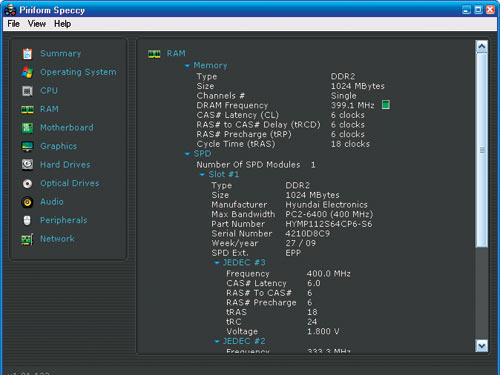Click the CPU chip icon in sidebar
500x375 pixels.
click(27, 91)
